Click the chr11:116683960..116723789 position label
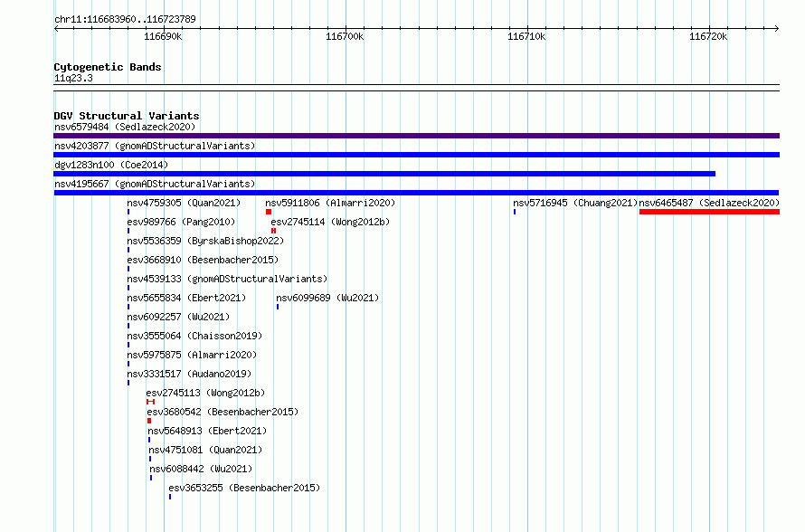Viewport: 805px width, 532px height. coord(125,19)
